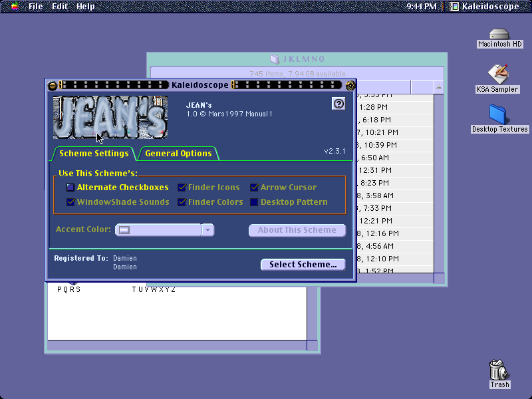Disable the WindowShade Sounds checkbox
The width and height of the screenshot is (532, 399).
[118, 202]
